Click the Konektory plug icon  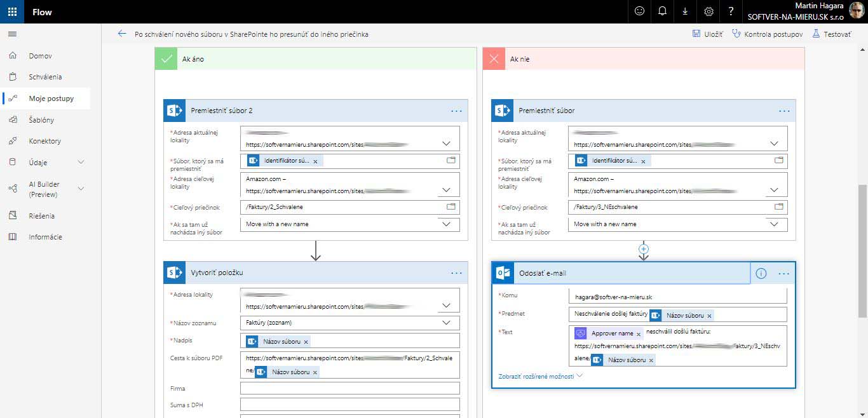click(x=13, y=141)
